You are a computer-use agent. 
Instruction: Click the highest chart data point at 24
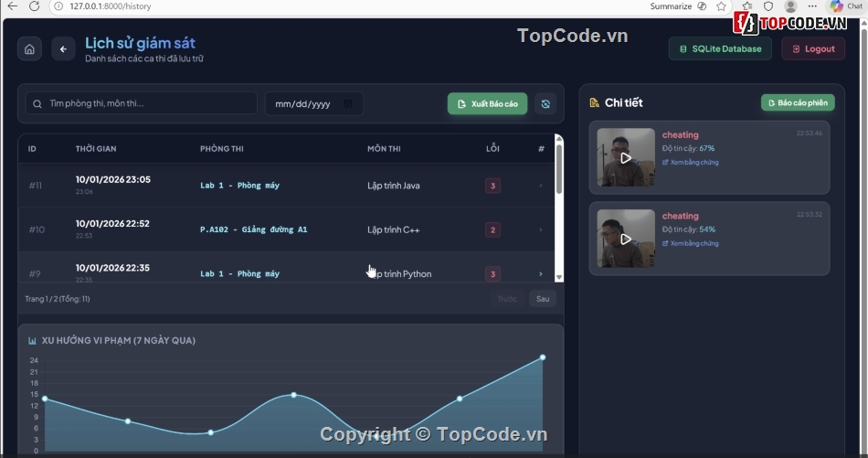click(x=543, y=357)
